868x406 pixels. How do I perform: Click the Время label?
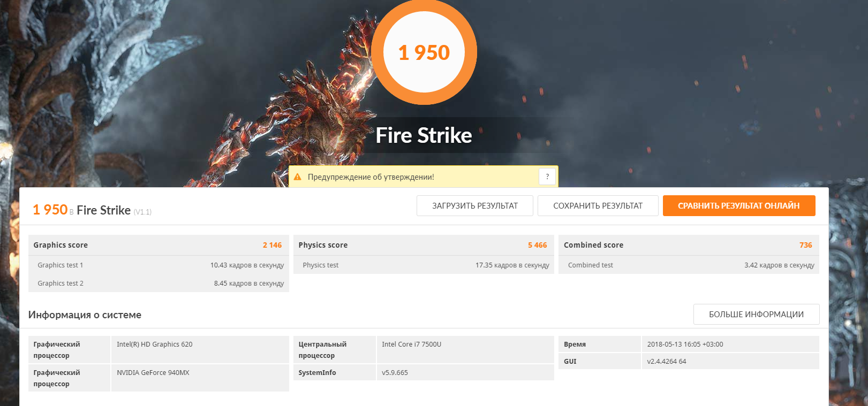point(575,344)
